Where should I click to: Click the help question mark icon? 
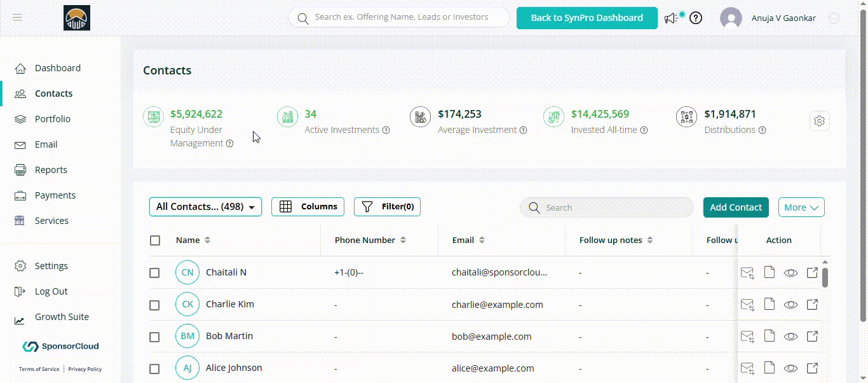click(x=696, y=18)
